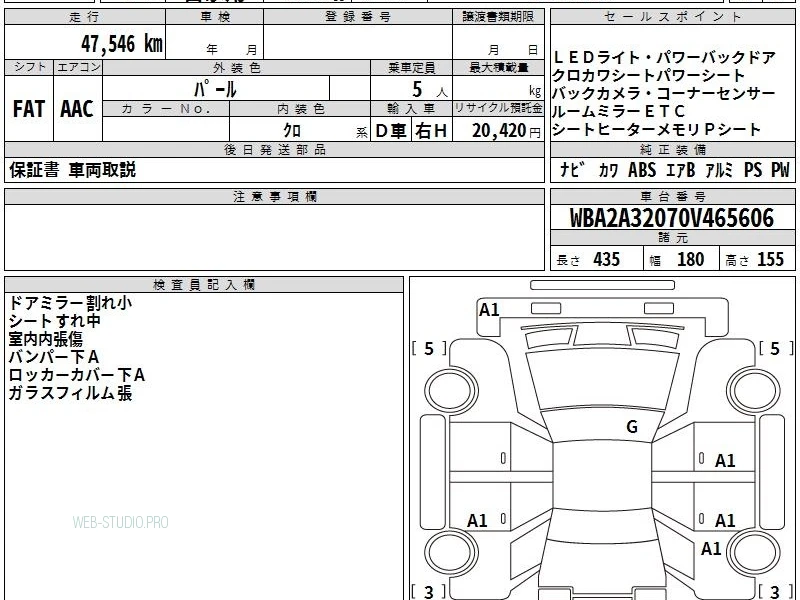Click the PS equipment label
800x600 pixels.
click(753, 170)
